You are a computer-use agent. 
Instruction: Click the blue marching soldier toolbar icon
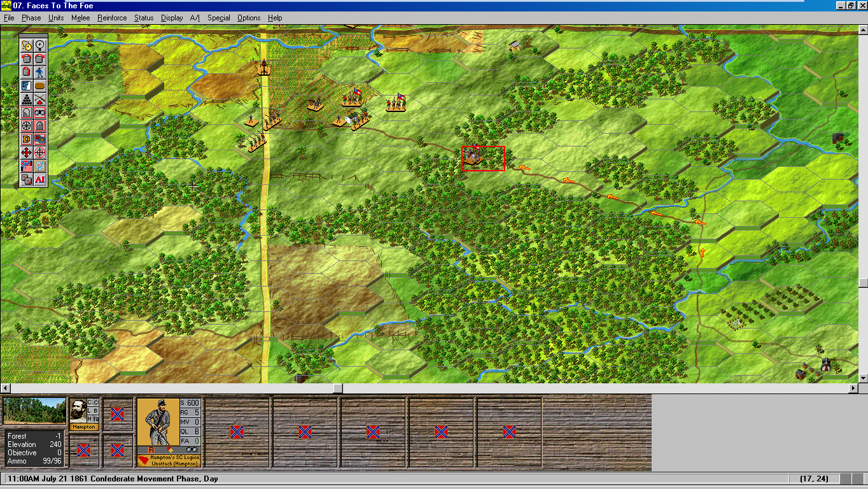tap(39, 72)
